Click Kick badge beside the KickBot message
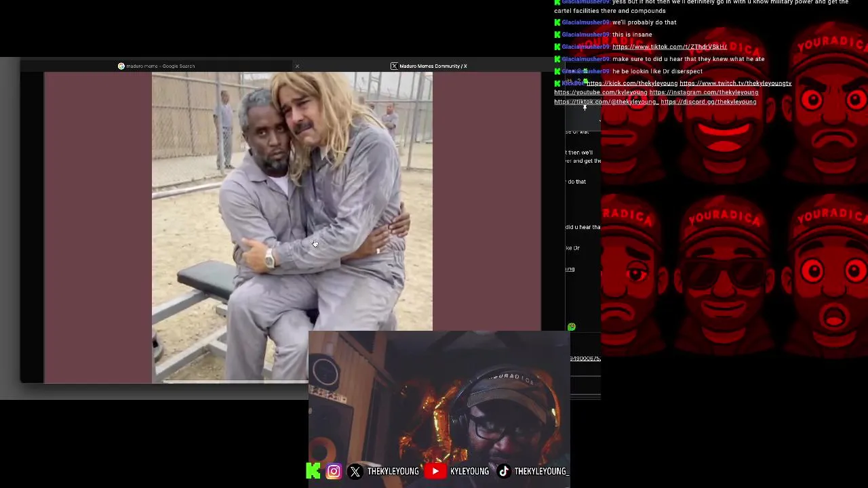 pos(557,83)
